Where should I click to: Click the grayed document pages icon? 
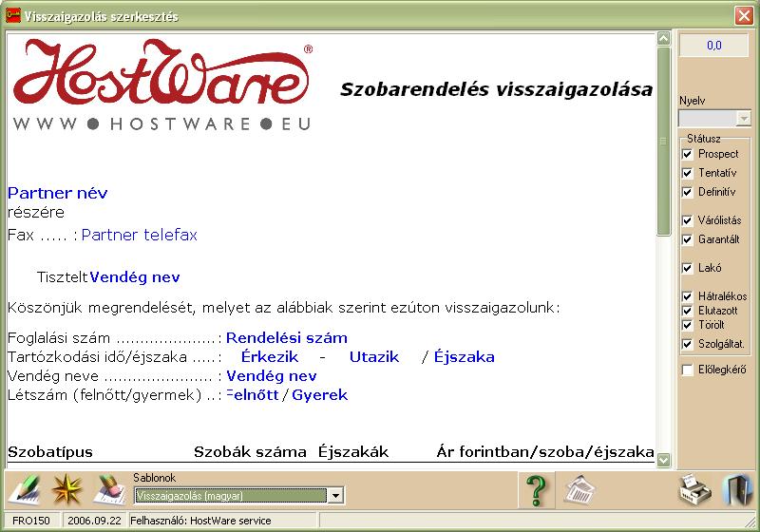point(579,490)
